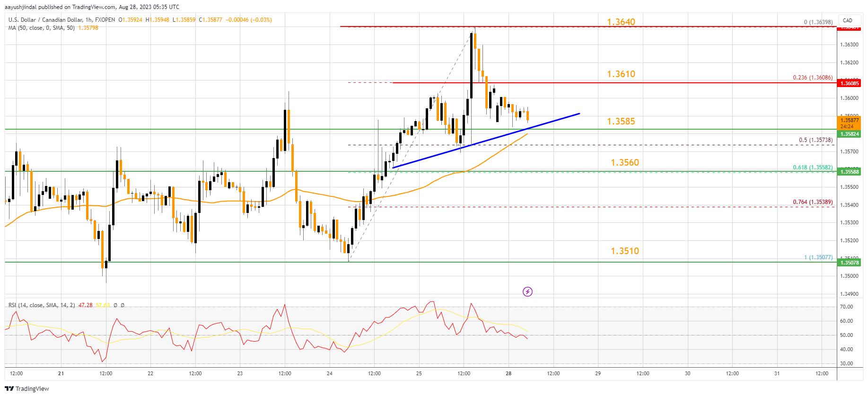Click the green 1.35588 price axis tag
This screenshot has width=868, height=397.
(x=849, y=172)
